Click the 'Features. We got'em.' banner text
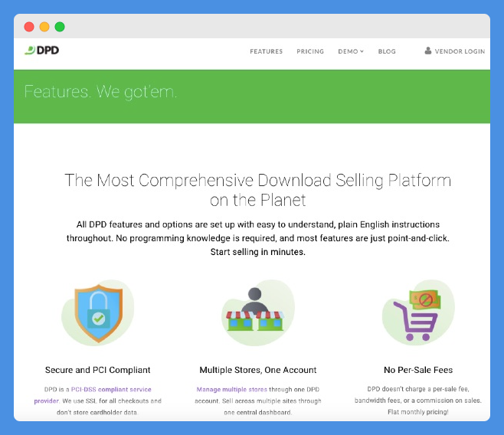 tap(100, 92)
